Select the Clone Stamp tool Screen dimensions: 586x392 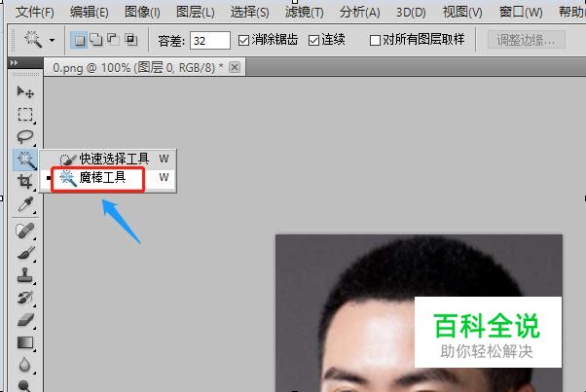point(25,275)
